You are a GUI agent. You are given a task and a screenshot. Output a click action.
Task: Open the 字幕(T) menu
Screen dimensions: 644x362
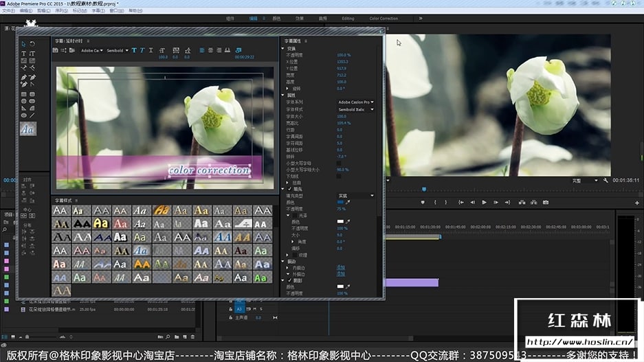(x=98, y=11)
